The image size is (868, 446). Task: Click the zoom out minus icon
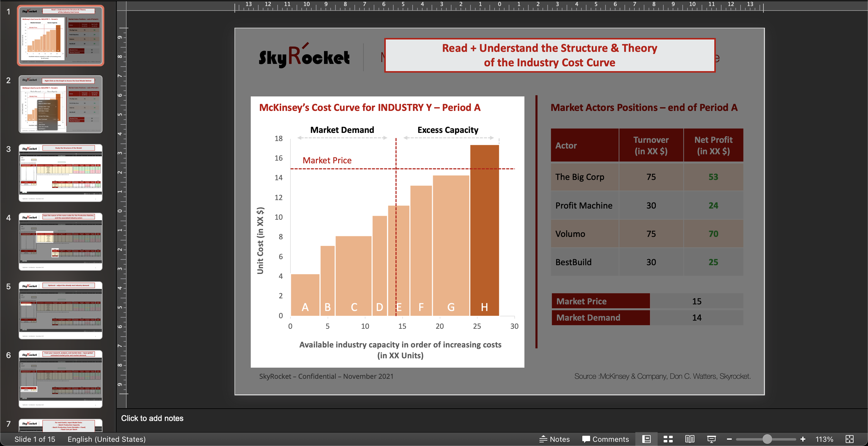(729, 439)
